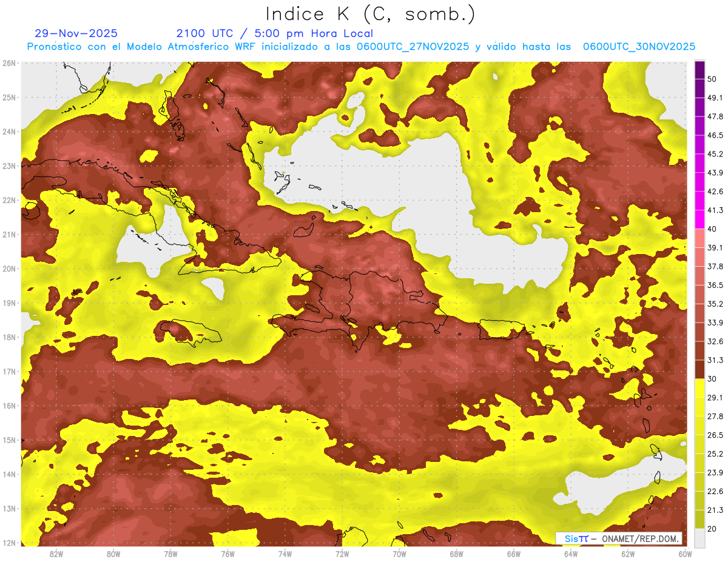Viewport: 728px width, 562px height.
Task: Click the 76W longitude label
Action: click(227, 554)
